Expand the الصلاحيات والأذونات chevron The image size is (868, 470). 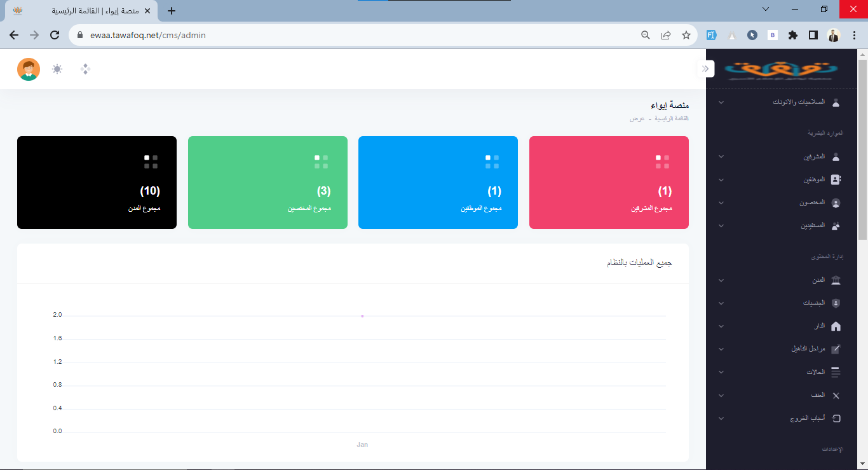click(x=721, y=102)
